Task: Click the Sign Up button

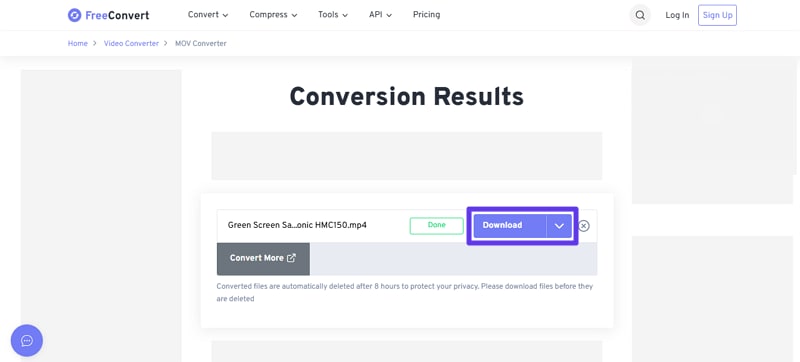Action: pos(717,15)
